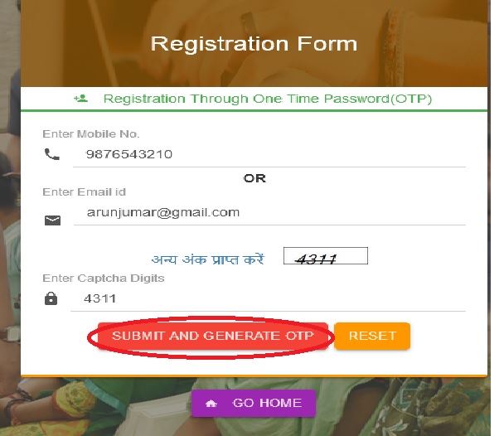Click the envelope icon beside email field

point(52,220)
